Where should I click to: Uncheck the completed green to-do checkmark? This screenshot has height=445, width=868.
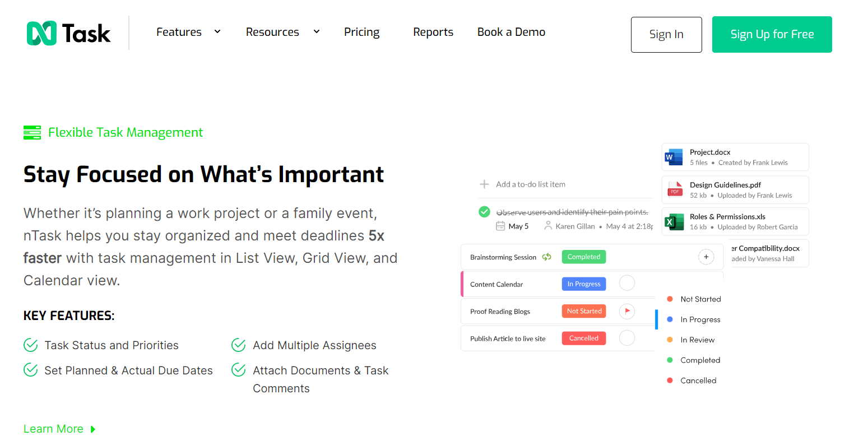485,212
